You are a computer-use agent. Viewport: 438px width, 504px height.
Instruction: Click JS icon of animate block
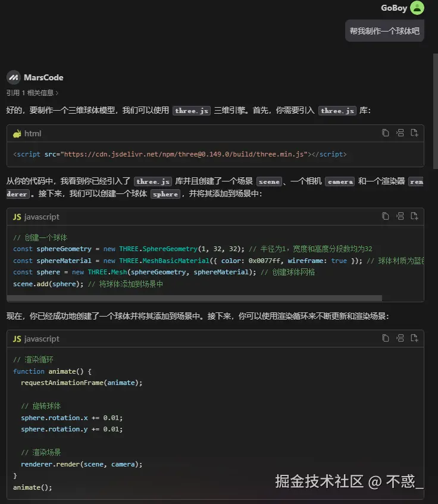pyautogui.click(x=17, y=339)
